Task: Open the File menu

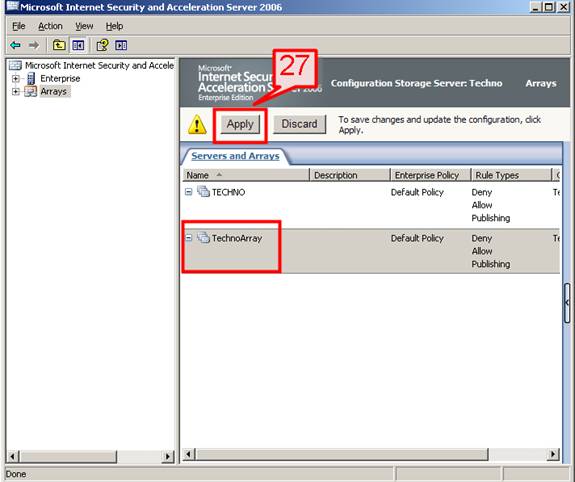Action: point(18,26)
